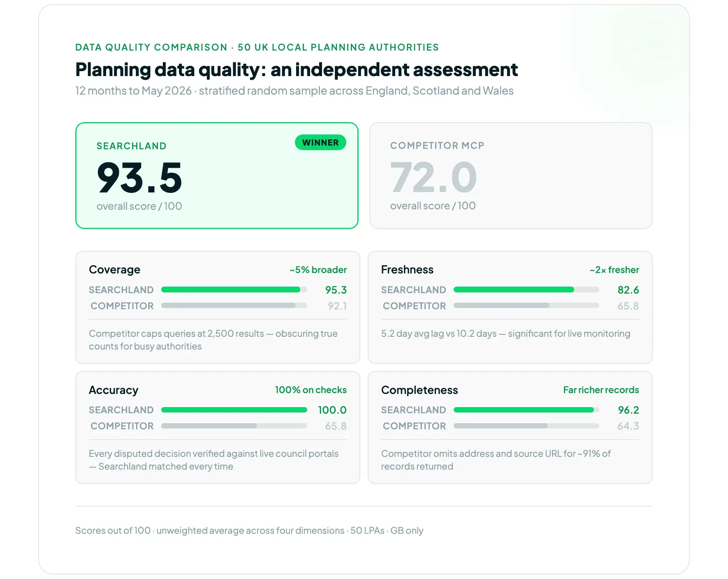
Task: Click SEARCHLAND row label in Accuracy
Action: (x=121, y=410)
